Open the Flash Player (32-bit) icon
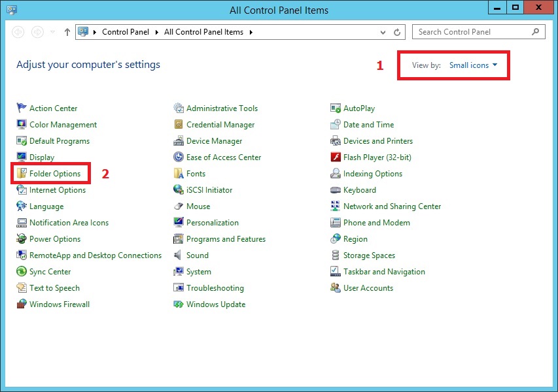This screenshot has height=392, width=558. coord(336,157)
